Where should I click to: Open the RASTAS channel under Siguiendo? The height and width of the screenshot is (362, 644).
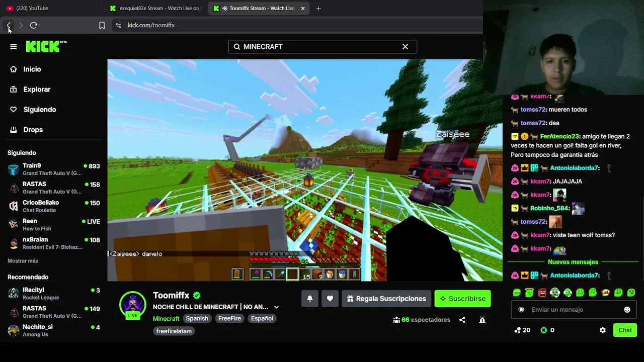[53, 188]
